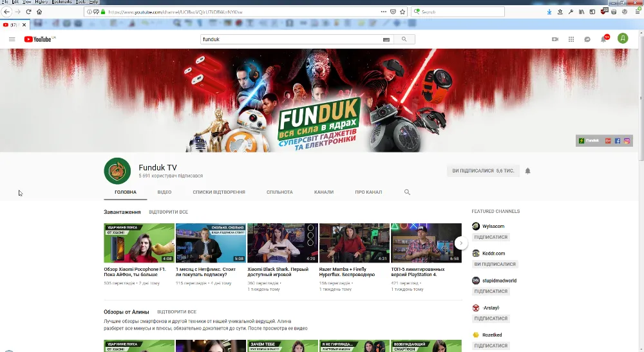This screenshot has height=352, width=644.
Task: Open the Facebook link on the banner
Action: (x=618, y=141)
